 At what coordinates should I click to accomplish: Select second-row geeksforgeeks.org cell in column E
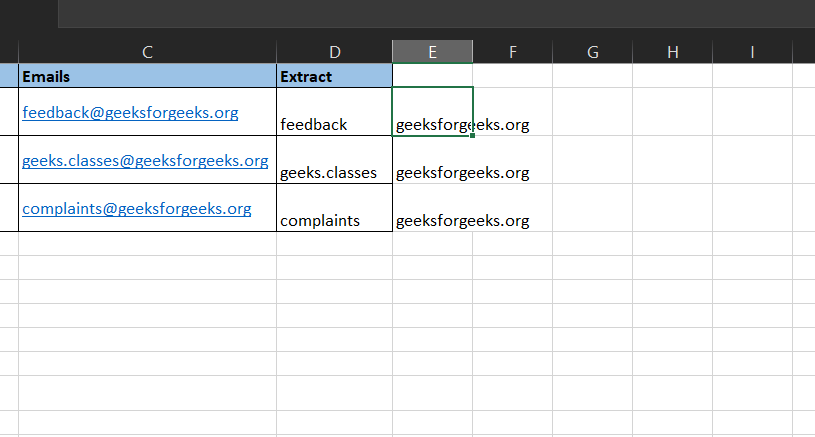[x=432, y=160]
